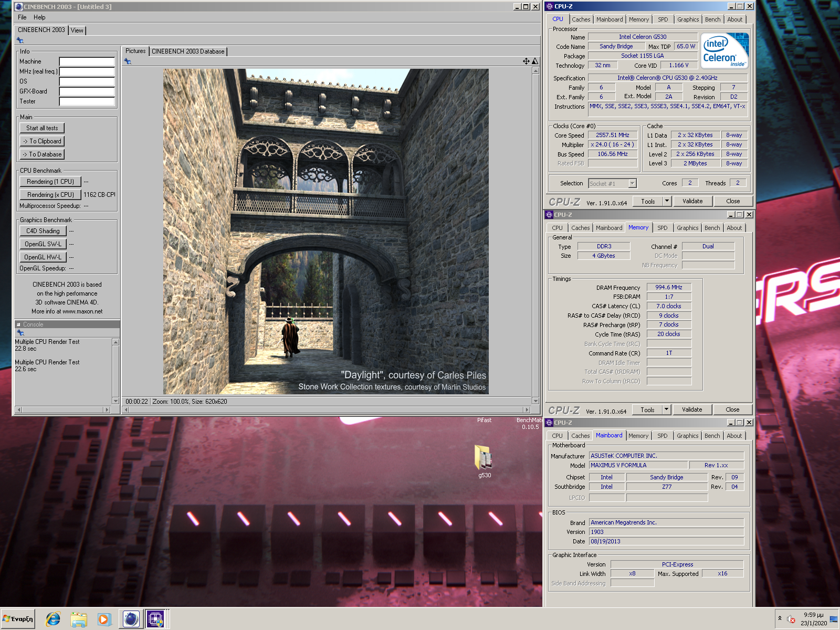Open the Start menu button
Image resolution: width=840 pixels, height=630 pixels.
(x=18, y=619)
